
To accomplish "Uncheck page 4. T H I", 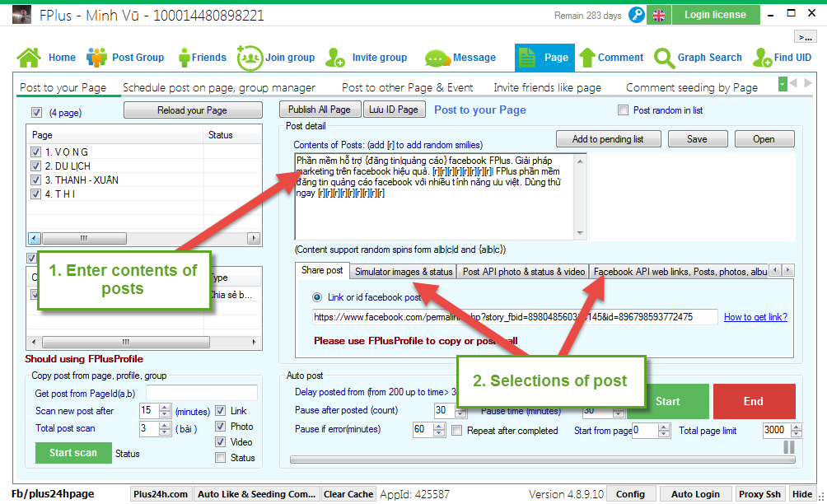I will tap(36, 194).
